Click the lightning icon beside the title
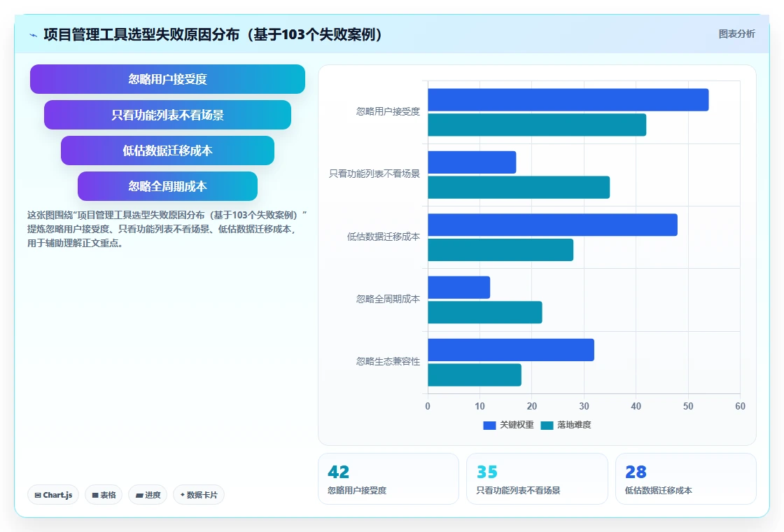This screenshot has width=784, height=532. pyautogui.click(x=33, y=35)
